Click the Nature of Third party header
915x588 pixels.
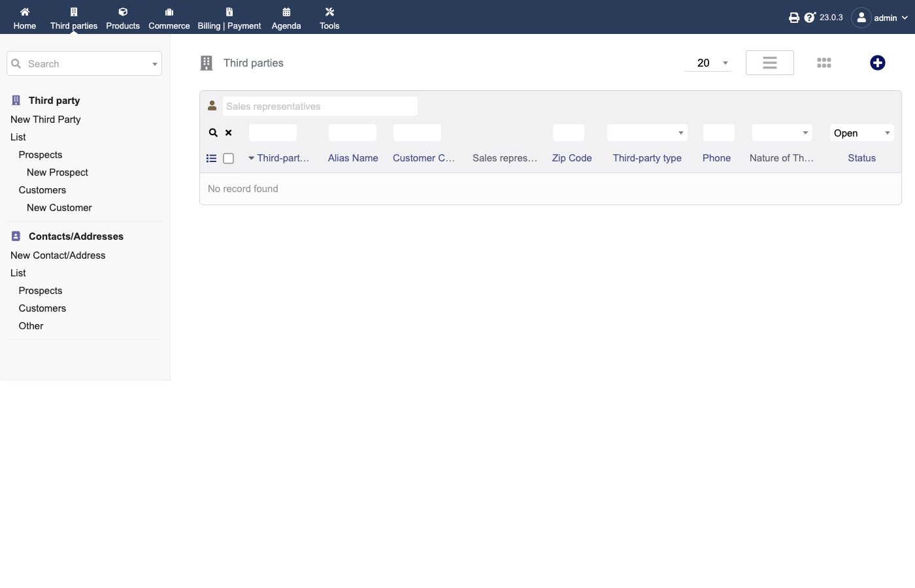[782, 158]
